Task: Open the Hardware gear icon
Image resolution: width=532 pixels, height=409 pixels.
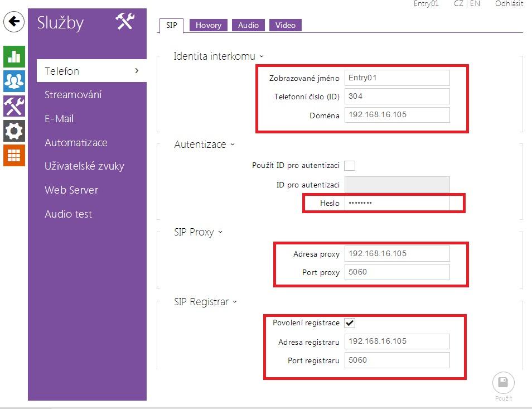Action: pyautogui.click(x=14, y=131)
